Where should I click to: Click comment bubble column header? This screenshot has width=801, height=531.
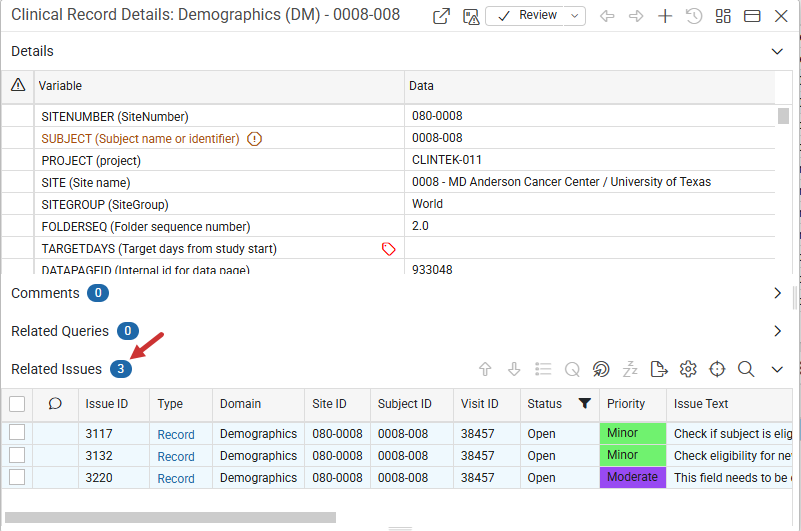55,404
